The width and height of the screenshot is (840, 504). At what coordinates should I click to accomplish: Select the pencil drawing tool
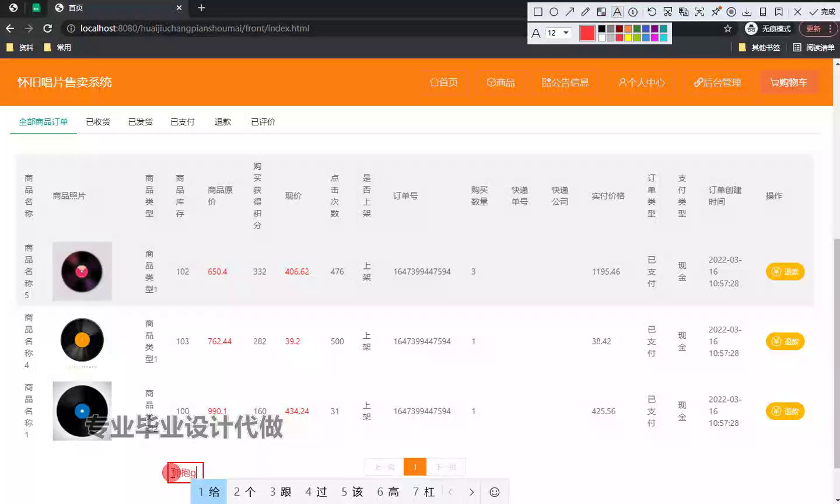coord(586,12)
